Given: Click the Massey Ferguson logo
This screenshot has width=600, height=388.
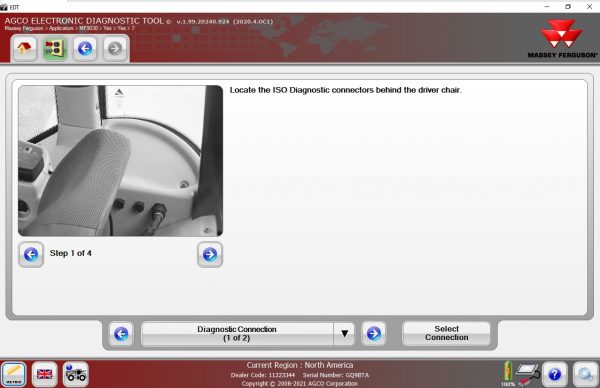Looking at the screenshot, I should (562, 39).
